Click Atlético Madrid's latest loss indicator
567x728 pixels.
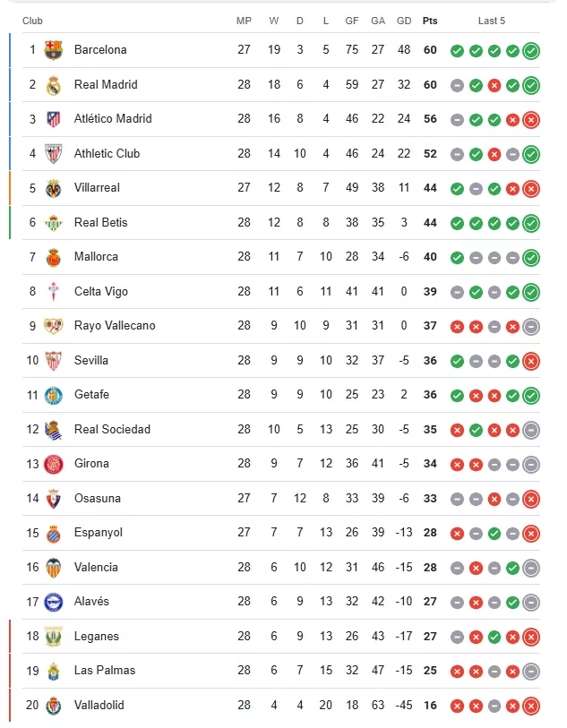coord(531,120)
